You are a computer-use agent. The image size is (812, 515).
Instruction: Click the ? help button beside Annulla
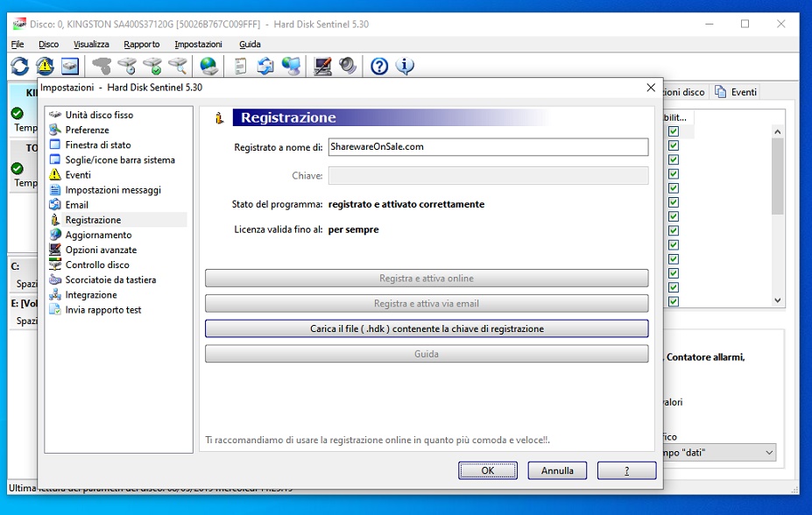click(x=626, y=470)
